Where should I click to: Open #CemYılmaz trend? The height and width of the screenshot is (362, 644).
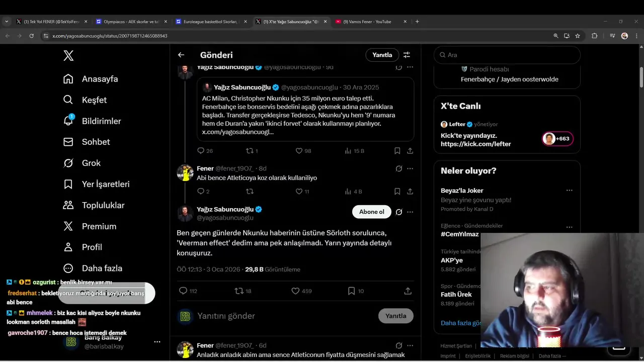[459, 234]
